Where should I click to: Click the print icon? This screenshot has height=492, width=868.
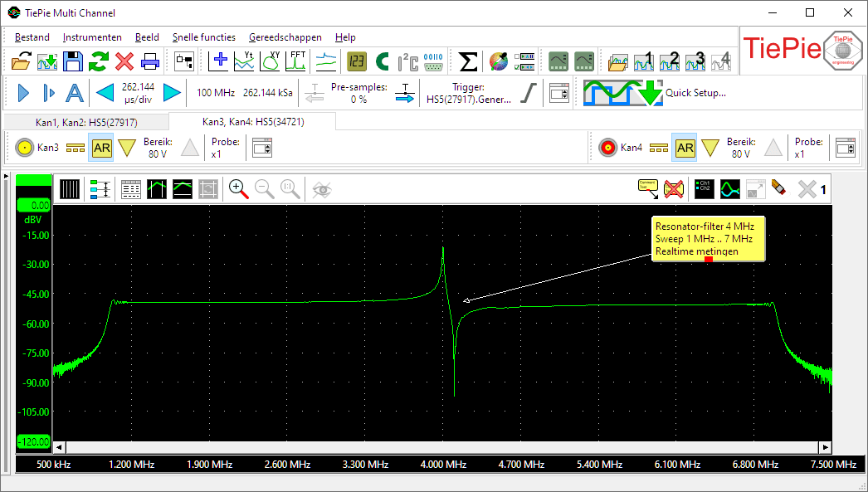pyautogui.click(x=151, y=61)
